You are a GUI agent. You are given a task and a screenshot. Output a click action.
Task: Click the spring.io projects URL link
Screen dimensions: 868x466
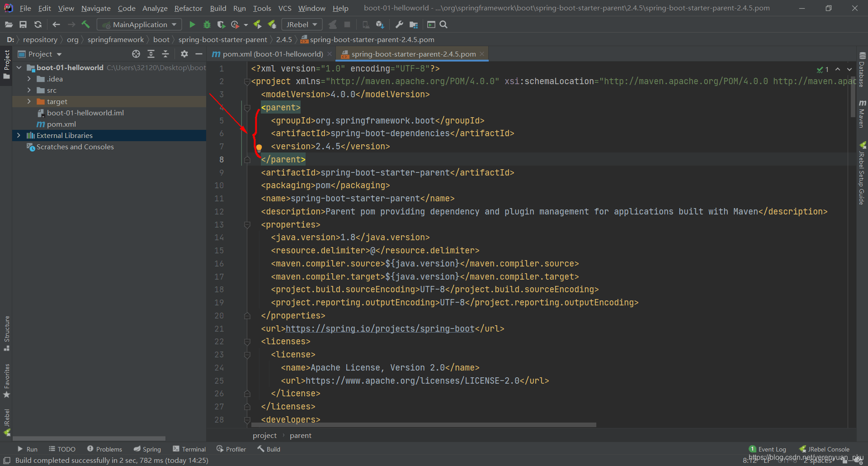pos(380,329)
